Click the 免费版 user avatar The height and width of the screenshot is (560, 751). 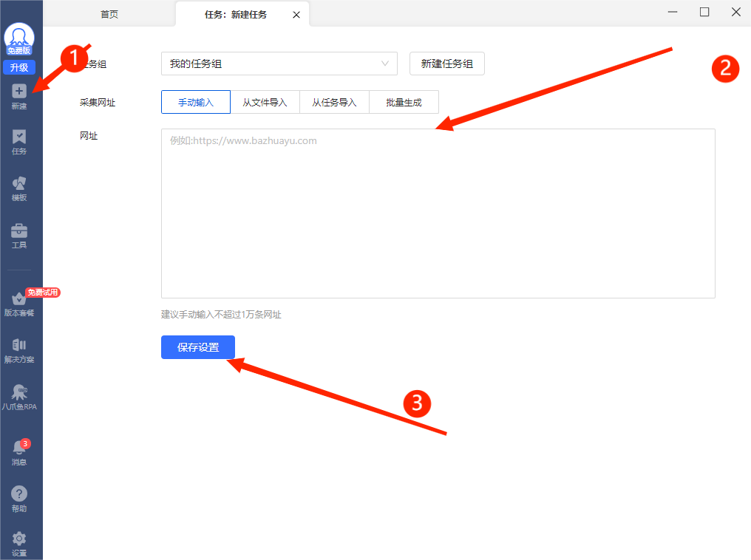(19, 37)
